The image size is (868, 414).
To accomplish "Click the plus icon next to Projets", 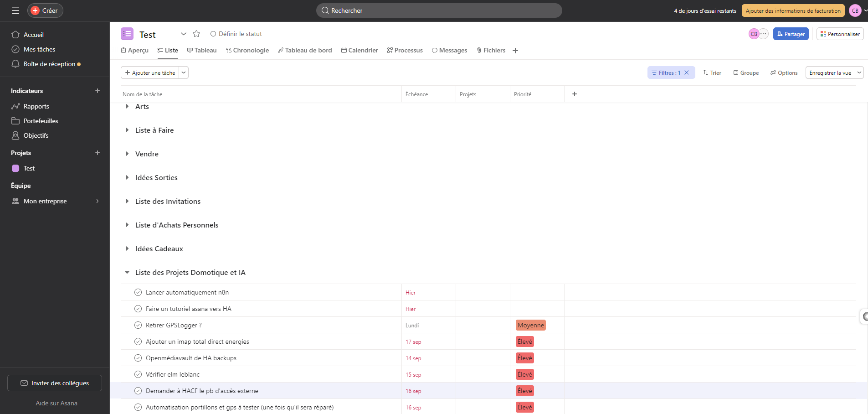I will pyautogui.click(x=97, y=153).
